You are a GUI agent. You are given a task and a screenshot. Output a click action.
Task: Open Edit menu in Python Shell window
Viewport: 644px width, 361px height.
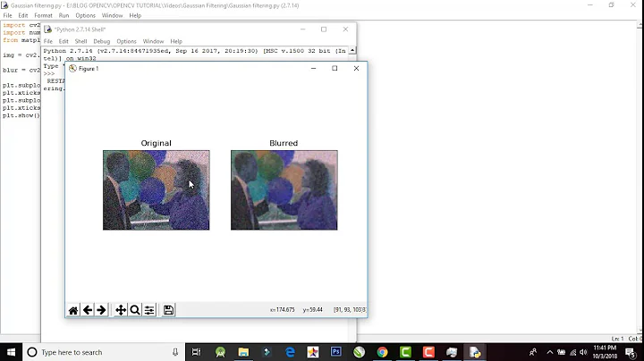click(x=64, y=41)
